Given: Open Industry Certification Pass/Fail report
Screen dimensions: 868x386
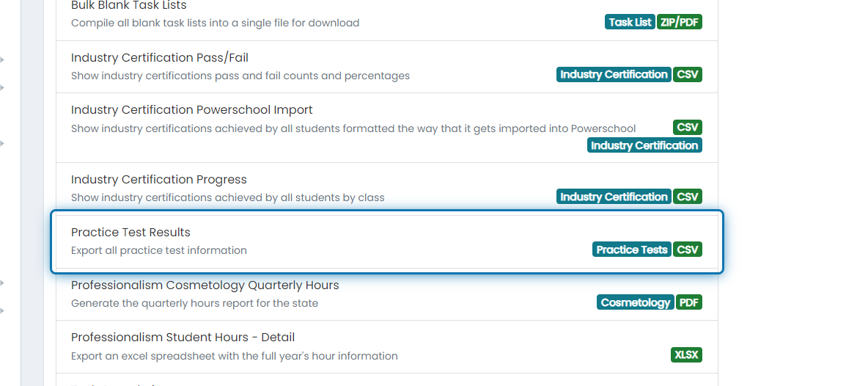Looking at the screenshot, I should click(386, 67).
